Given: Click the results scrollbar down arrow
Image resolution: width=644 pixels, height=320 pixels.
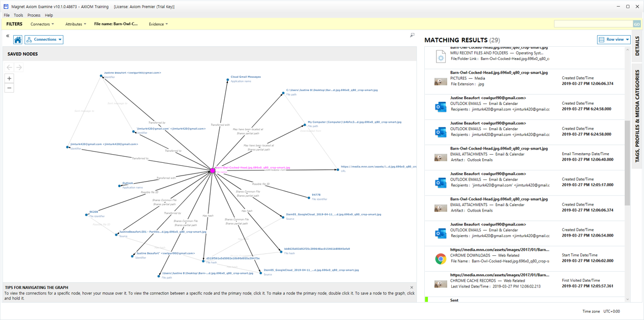Looking at the screenshot, I should coord(627,300).
